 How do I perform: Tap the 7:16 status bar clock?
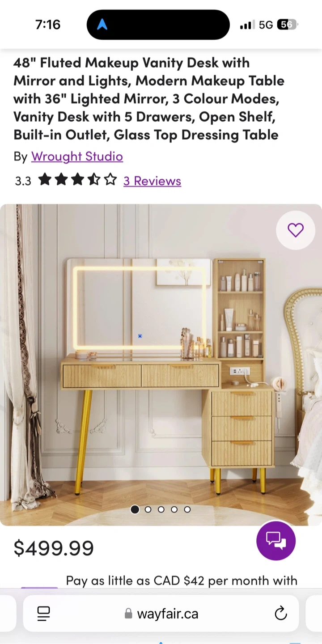(x=48, y=25)
